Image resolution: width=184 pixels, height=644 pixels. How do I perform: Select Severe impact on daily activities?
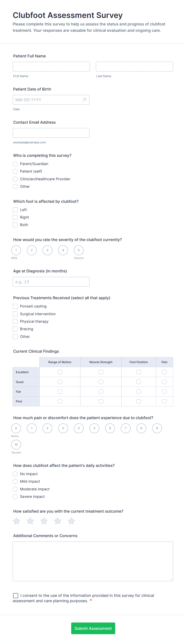(x=15, y=496)
